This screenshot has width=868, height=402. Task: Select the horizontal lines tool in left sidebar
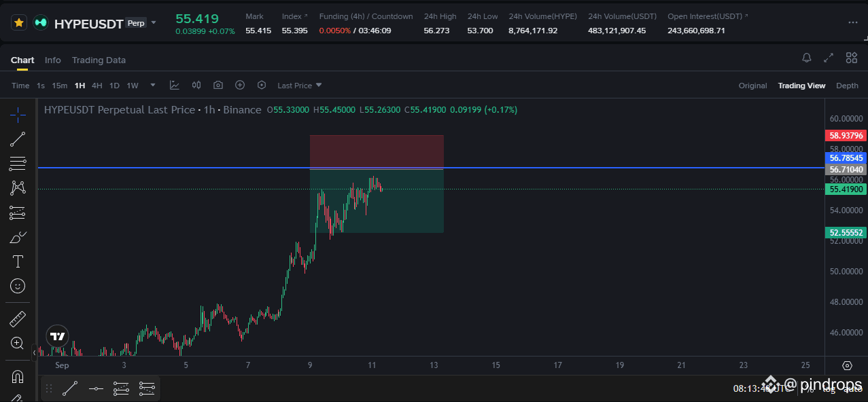coord(18,164)
